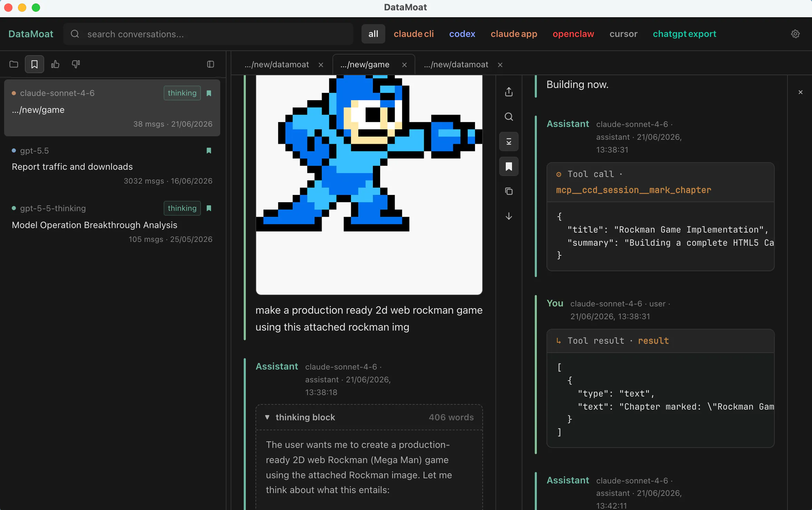Click the Rockman pixel art image
The image size is (812, 510).
pos(369,185)
